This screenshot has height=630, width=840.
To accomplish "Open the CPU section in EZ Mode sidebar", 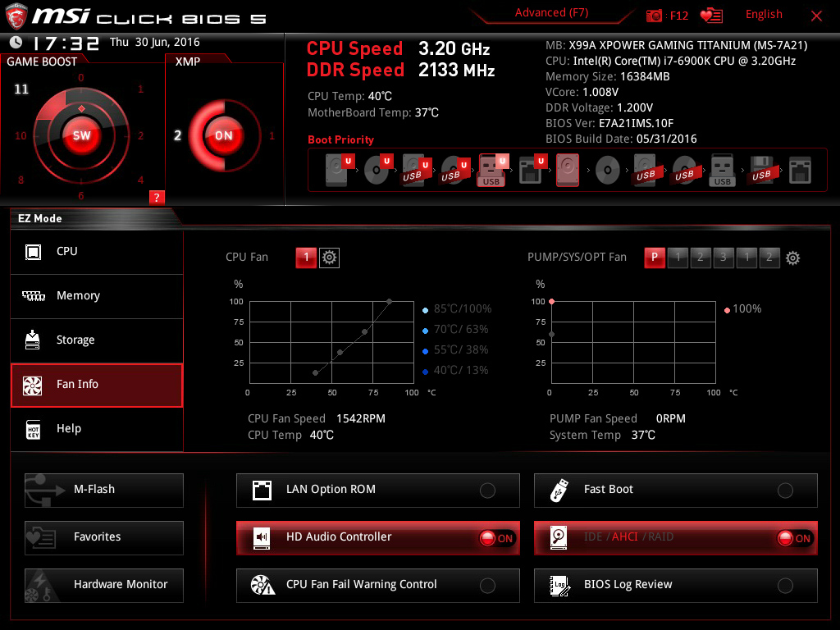I will (97, 252).
